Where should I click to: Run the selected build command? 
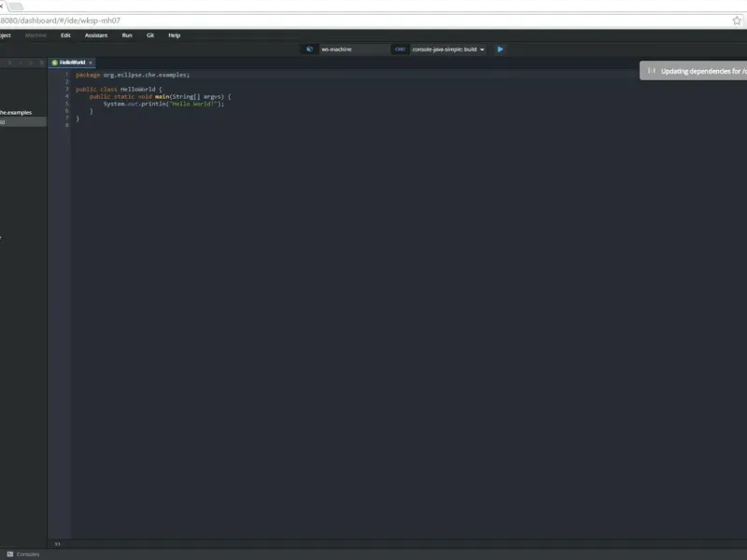[x=500, y=49]
